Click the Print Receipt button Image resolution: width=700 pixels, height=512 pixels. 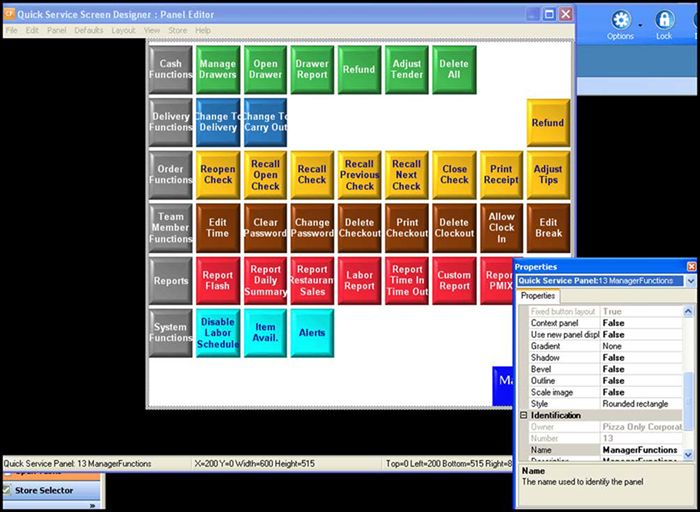(x=501, y=175)
